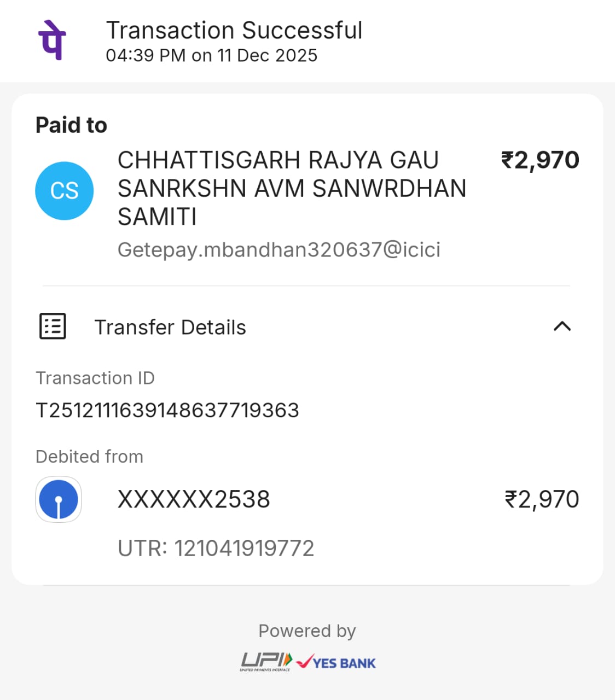Viewport: 615px width, 700px height.
Task: Tap the payee name CHHATTISGARH RAJYA GAU
Action: point(278,161)
